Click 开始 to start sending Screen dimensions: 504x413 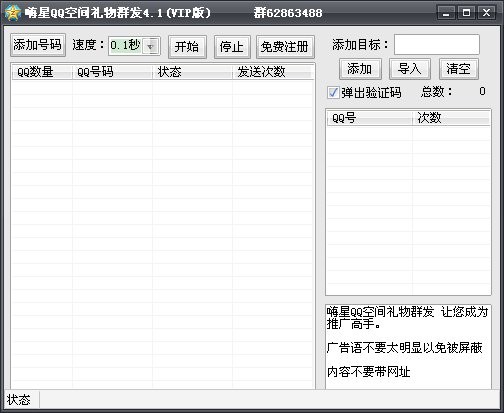[187, 47]
